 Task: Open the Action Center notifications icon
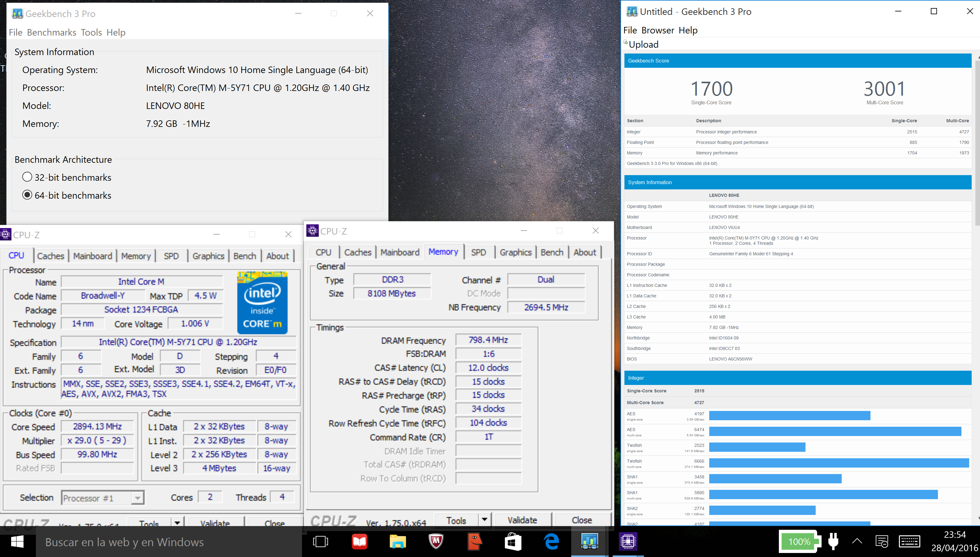[882, 541]
